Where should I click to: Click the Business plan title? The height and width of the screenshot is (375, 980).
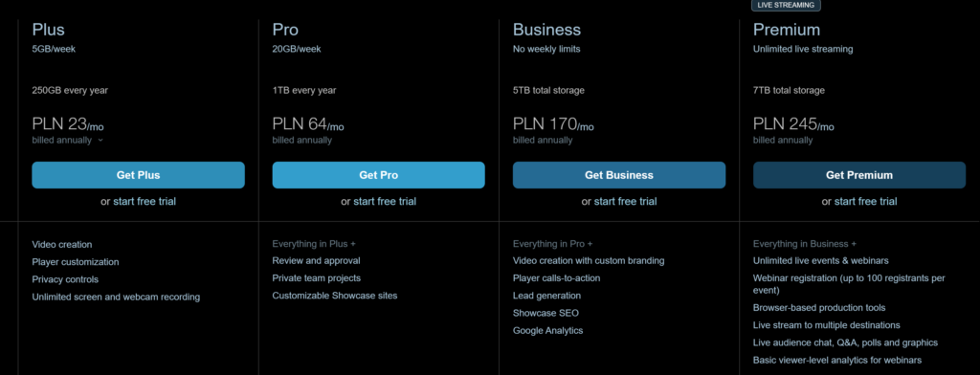[x=546, y=30]
